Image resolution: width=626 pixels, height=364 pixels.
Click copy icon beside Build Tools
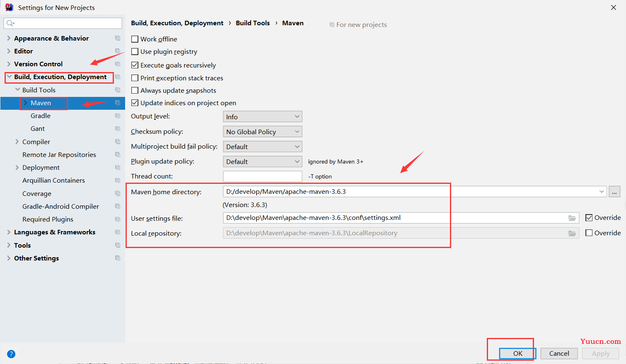tap(118, 90)
